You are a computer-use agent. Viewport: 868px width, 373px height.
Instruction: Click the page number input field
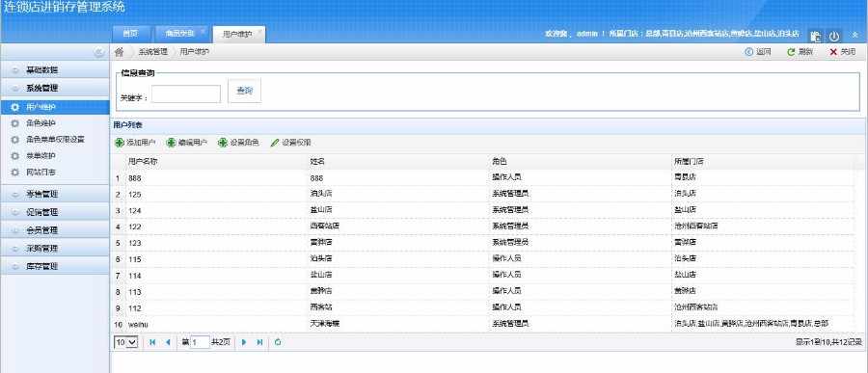201,342
